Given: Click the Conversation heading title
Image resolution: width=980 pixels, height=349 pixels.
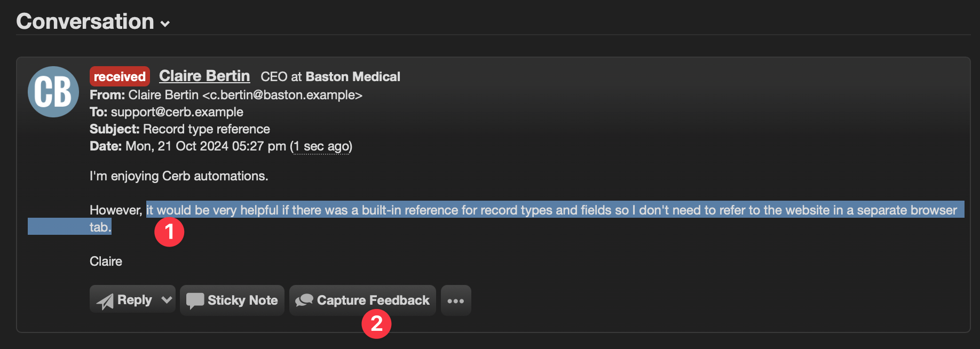Looking at the screenshot, I should (x=85, y=21).
